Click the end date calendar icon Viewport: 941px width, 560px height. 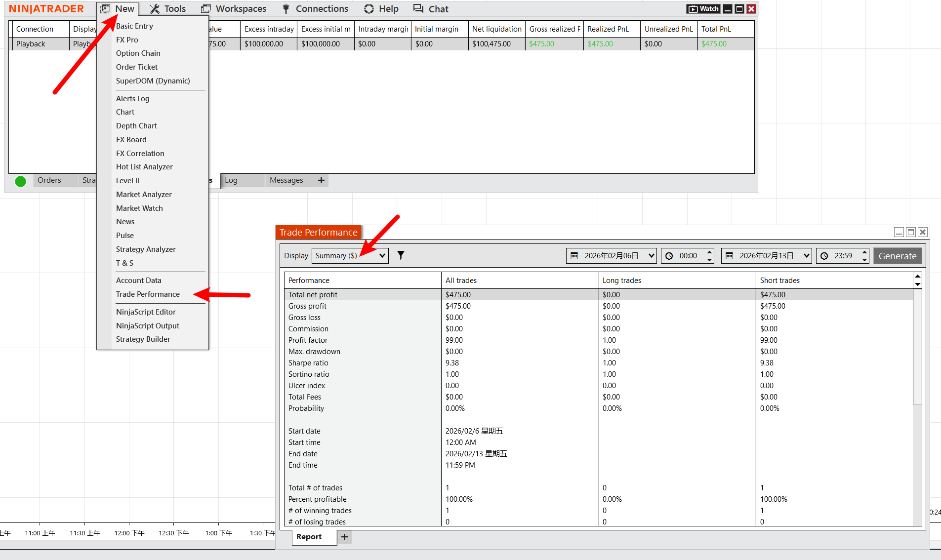(x=729, y=256)
